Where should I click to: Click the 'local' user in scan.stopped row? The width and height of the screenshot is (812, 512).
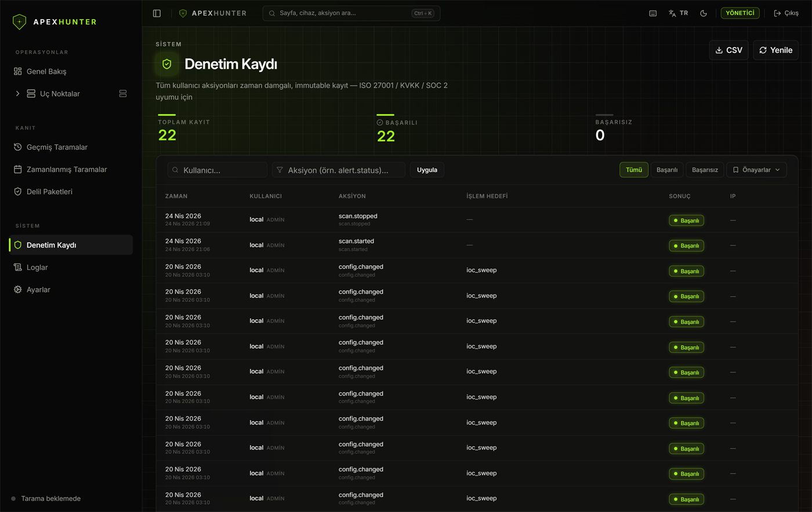coord(256,219)
